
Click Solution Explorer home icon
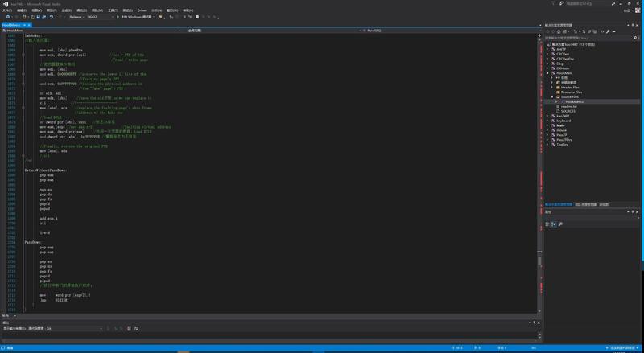(x=559, y=31)
